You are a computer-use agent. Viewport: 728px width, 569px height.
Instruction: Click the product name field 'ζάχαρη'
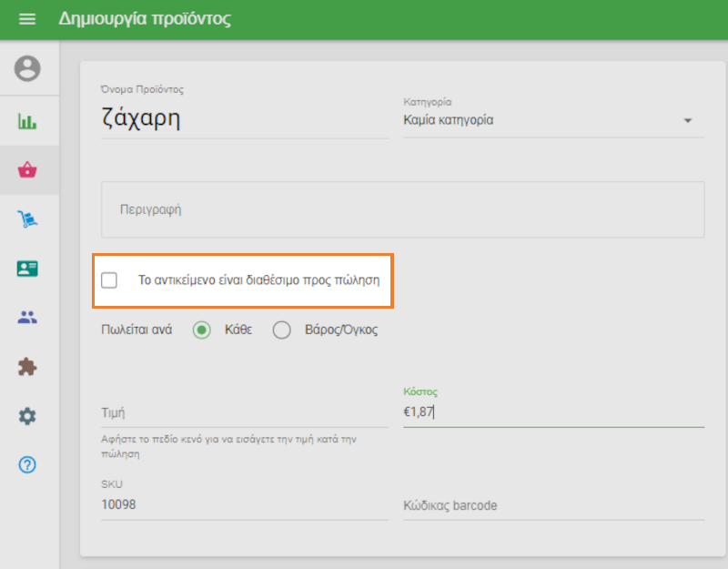tap(244, 120)
